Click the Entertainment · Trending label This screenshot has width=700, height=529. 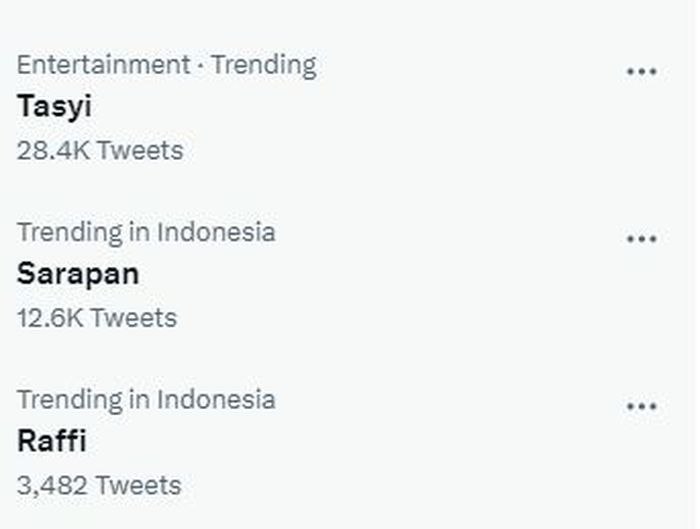(x=166, y=65)
